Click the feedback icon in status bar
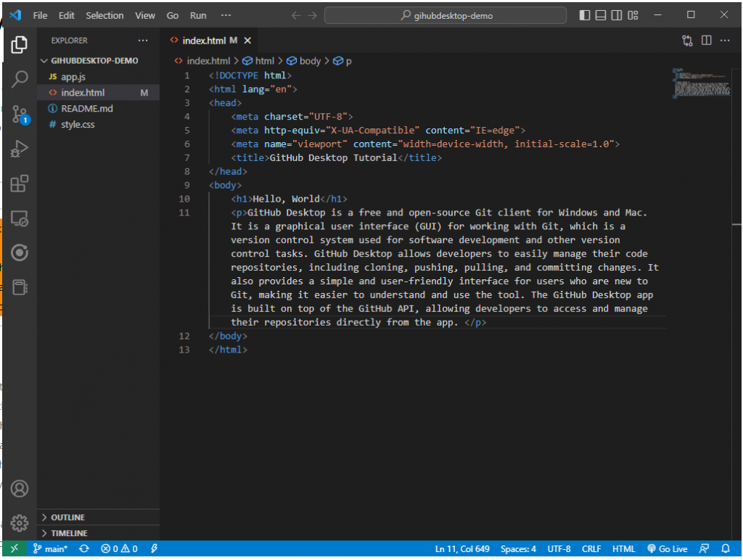The image size is (743, 560). coord(704,548)
